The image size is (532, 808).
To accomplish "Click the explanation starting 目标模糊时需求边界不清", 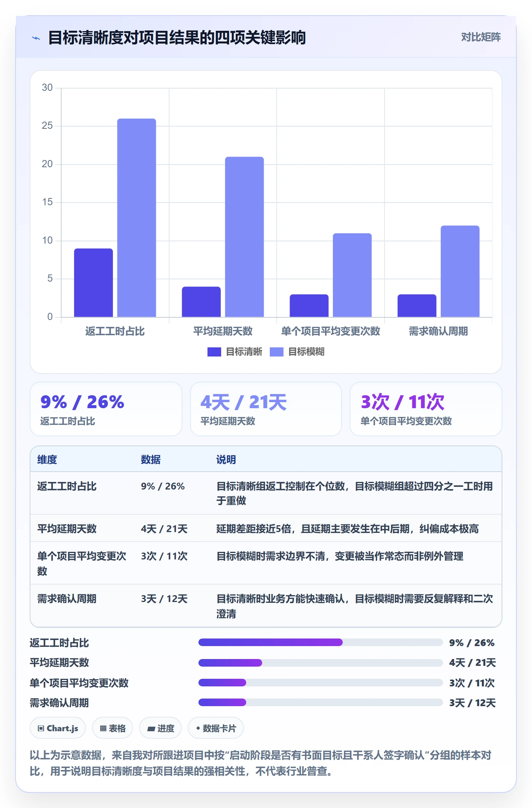I will (x=340, y=556).
